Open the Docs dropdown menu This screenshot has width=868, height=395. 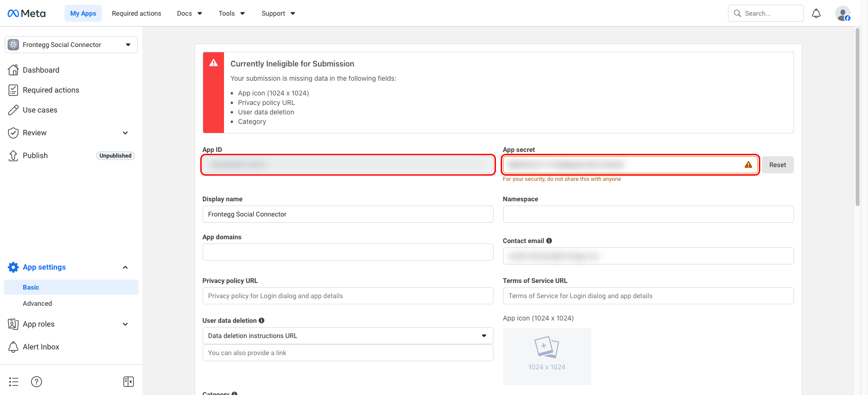189,13
